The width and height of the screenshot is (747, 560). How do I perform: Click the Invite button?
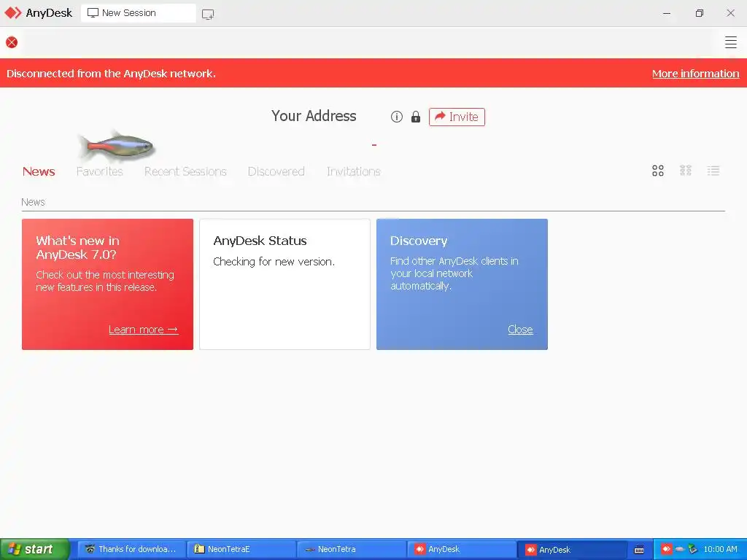point(457,117)
